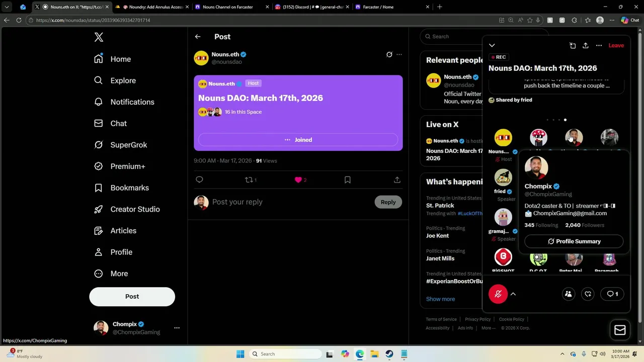The image size is (644, 362).
Task: Open Profile in the sidebar
Action: coord(113,252)
